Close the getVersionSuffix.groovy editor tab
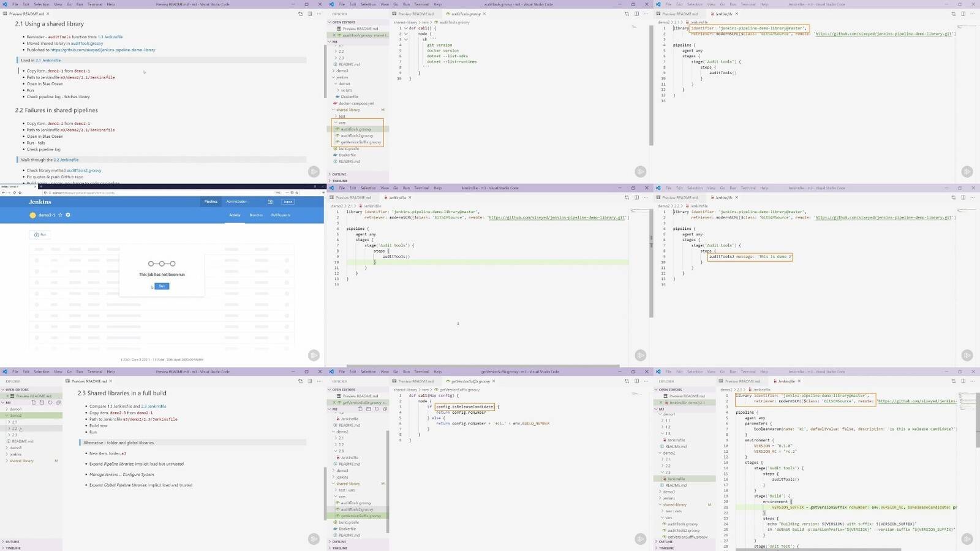 click(x=494, y=381)
